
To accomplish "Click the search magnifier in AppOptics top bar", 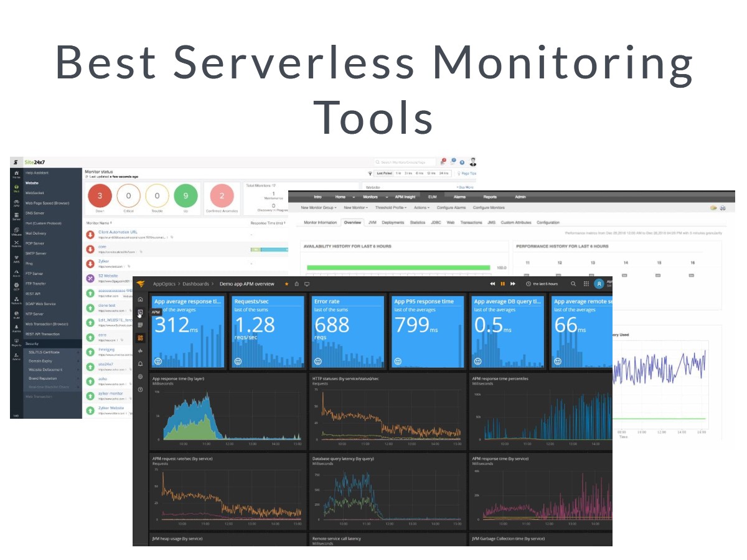I will [573, 284].
